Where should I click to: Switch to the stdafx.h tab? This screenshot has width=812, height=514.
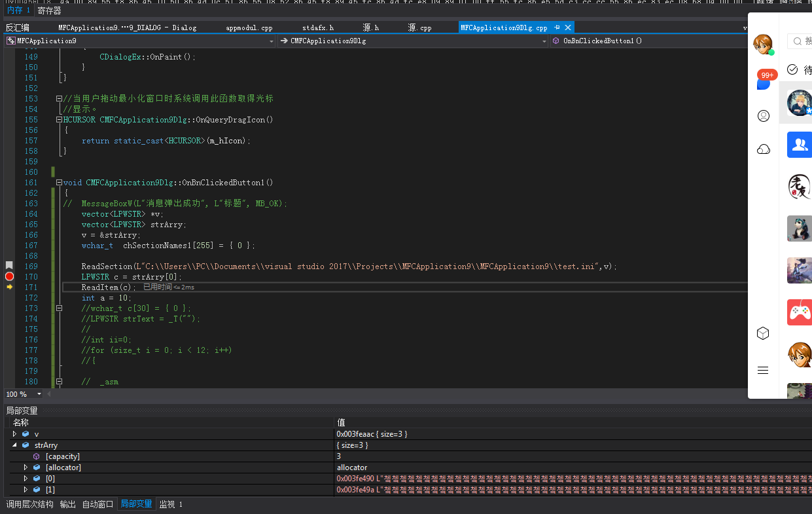coord(318,28)
